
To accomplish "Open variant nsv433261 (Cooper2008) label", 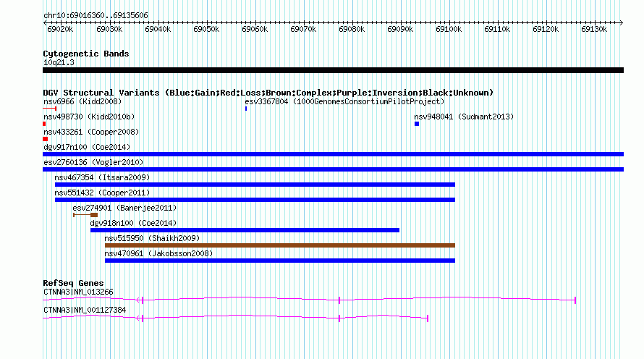I will [91, 132].
